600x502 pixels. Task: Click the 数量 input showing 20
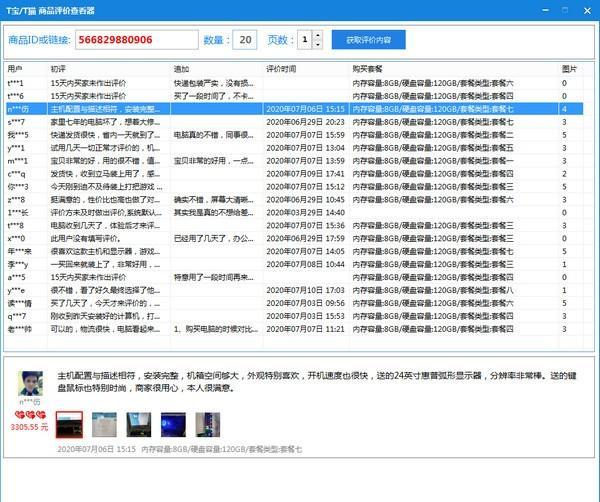[x=245, y=40]
